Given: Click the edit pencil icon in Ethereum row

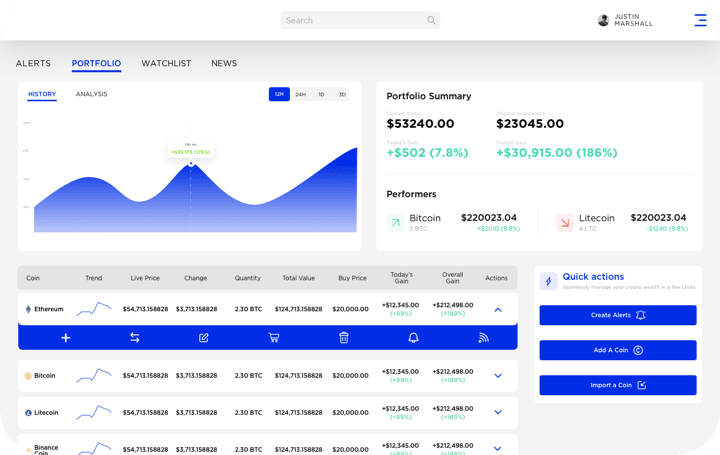Looking at the screenshot, I should (x=204, y=338).
